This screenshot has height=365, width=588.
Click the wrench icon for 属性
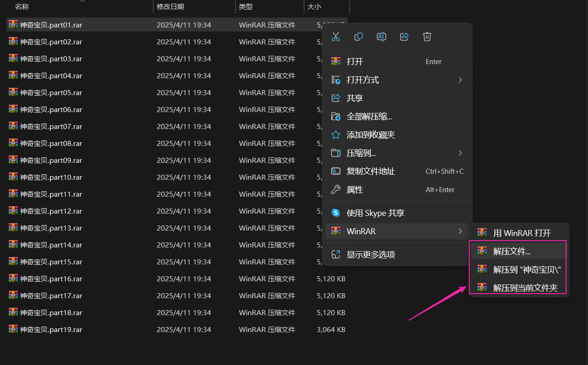(x=336, y=189)
